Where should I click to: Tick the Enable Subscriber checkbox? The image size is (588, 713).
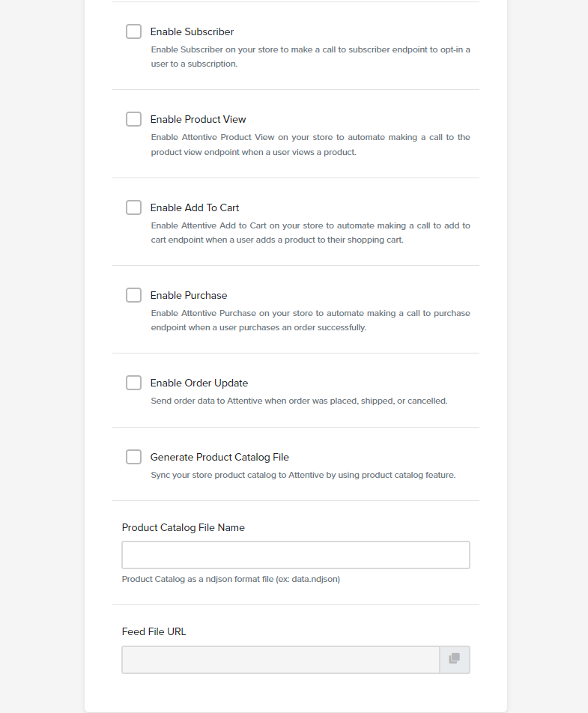pos(133,31)
